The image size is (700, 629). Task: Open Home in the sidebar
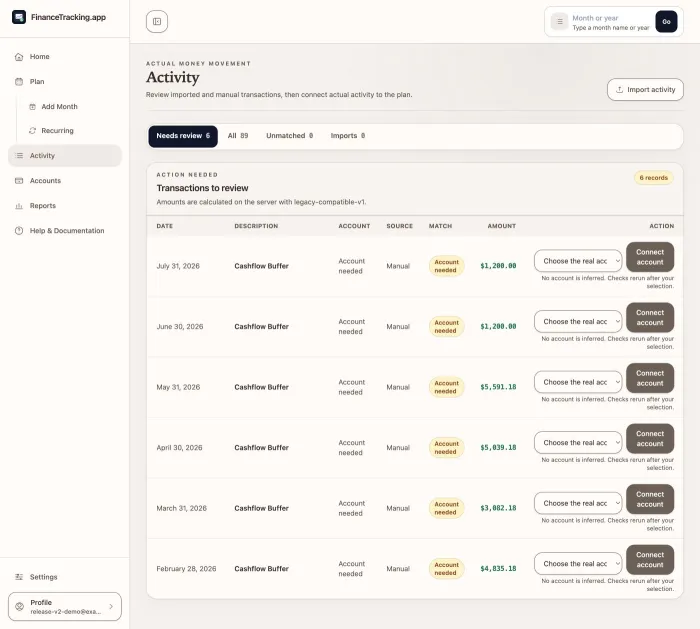65,57
